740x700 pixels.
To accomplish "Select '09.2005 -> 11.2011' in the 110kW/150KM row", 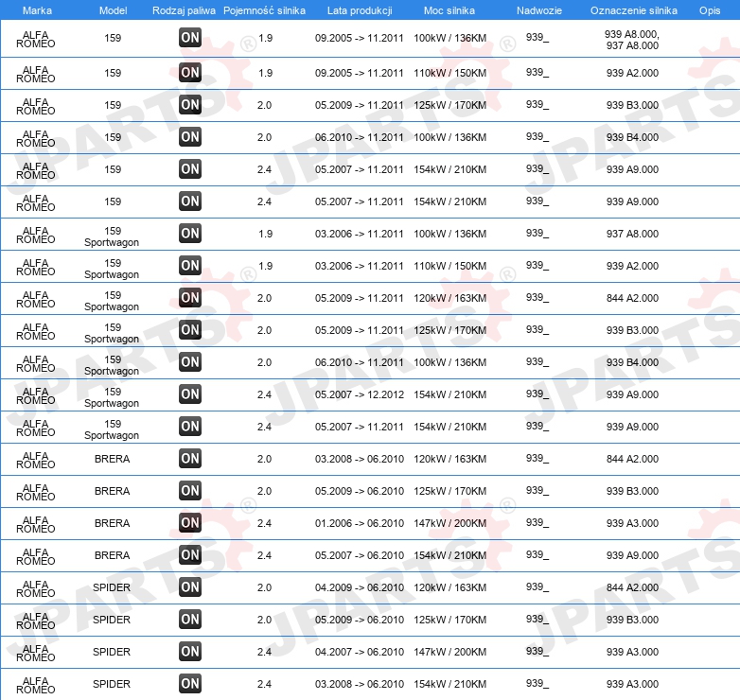I will coord(360,73).
